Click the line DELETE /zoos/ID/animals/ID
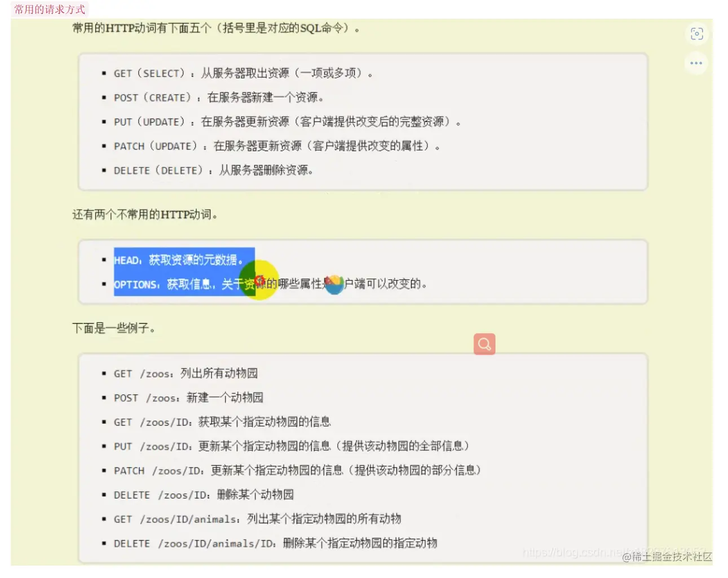Screen dimensions: 728x578 pyautogui.click(x=276, y=543)
